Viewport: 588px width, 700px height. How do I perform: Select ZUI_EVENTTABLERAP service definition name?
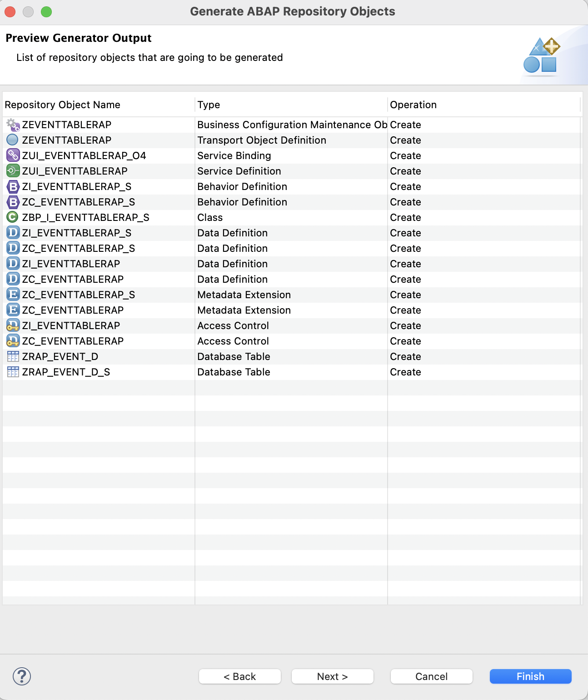click(75, 171)
